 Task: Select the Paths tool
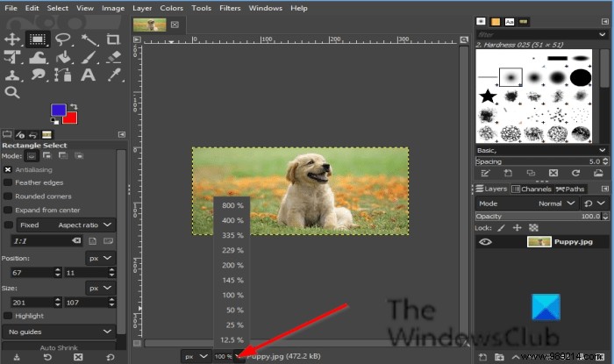[63, 75]
